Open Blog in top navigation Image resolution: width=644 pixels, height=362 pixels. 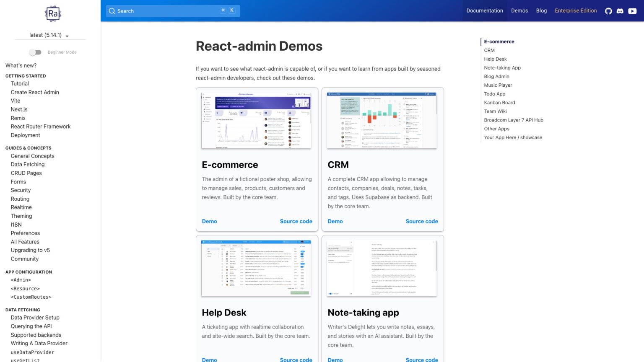[x=541, y=11]
